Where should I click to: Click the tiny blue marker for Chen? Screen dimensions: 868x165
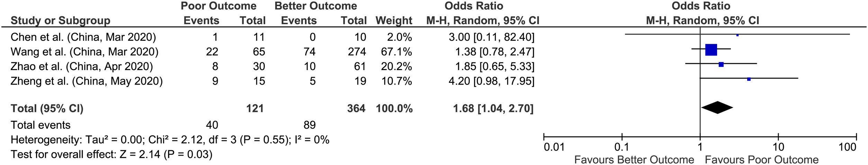pos(737,35)
